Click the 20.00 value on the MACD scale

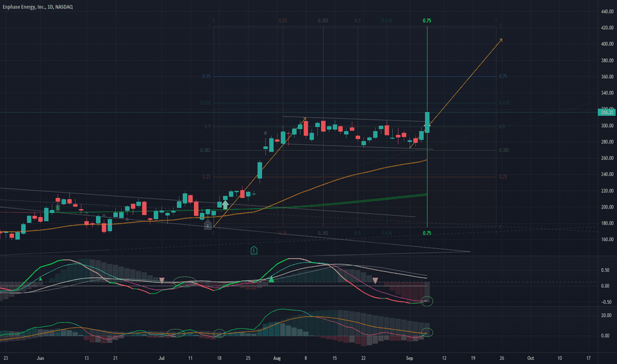pyautogui.click(x=606, y=315)
